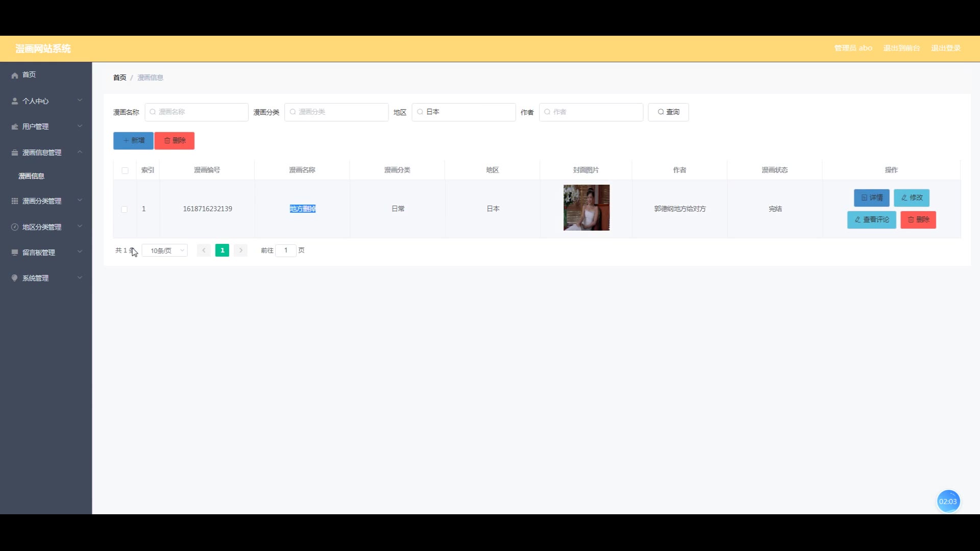Open the 漫画信息 submenu item
The height and width of the screenshot is (551, 980).
tap(32, 176)
